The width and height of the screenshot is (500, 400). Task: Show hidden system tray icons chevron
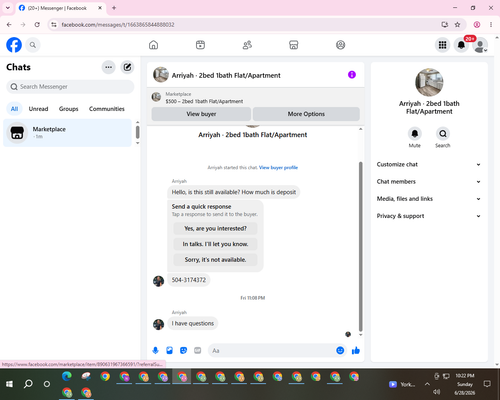(x=427, y=384)
